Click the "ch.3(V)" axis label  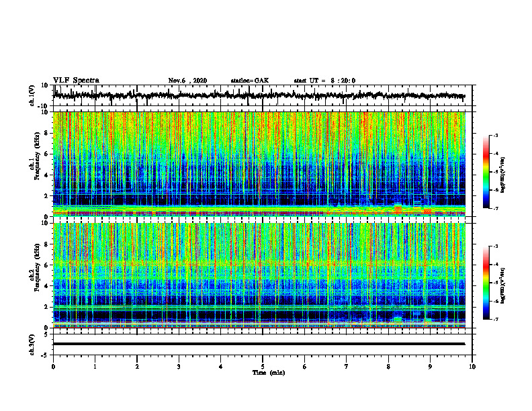coord(32,345)
